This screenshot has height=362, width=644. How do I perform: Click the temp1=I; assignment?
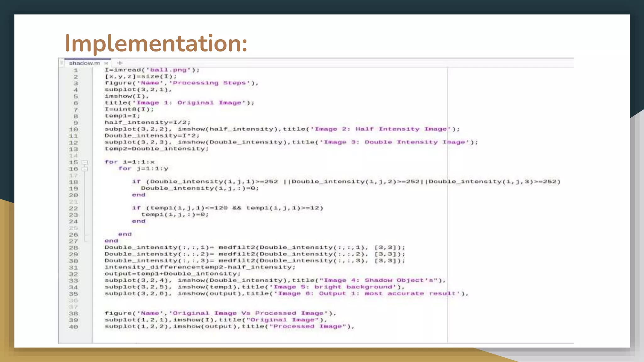122,116
